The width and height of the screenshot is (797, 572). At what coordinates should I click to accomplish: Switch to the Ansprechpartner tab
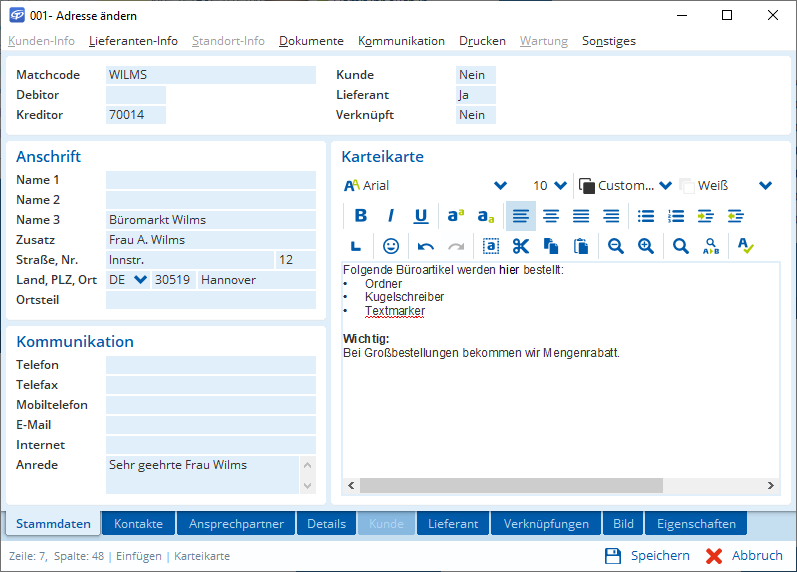click(236, 524)
